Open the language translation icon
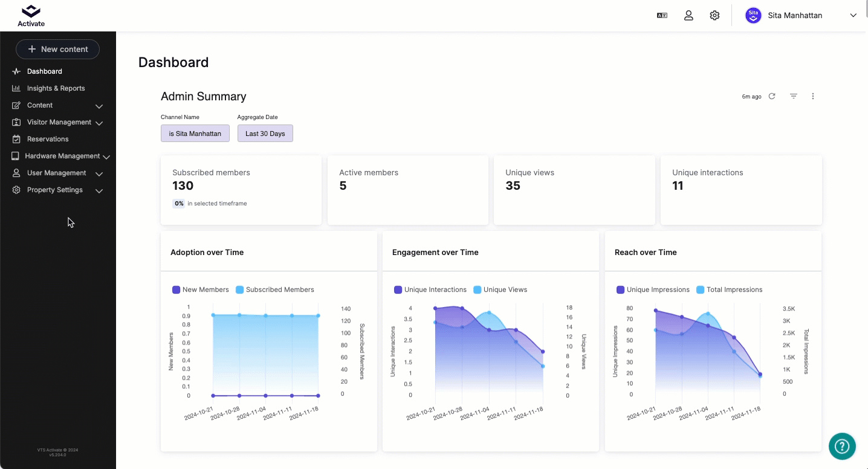 pyautogui.click(x=662, y=16)
